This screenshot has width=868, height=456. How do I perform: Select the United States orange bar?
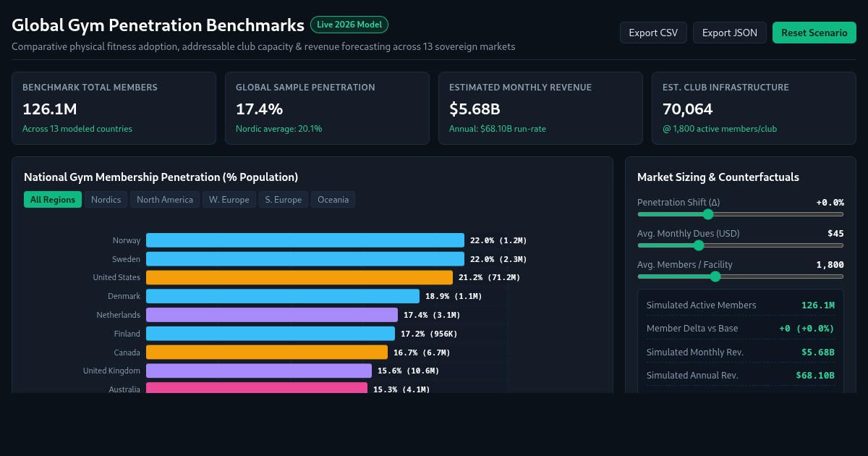pyautogui.click(x=299, y=277)
